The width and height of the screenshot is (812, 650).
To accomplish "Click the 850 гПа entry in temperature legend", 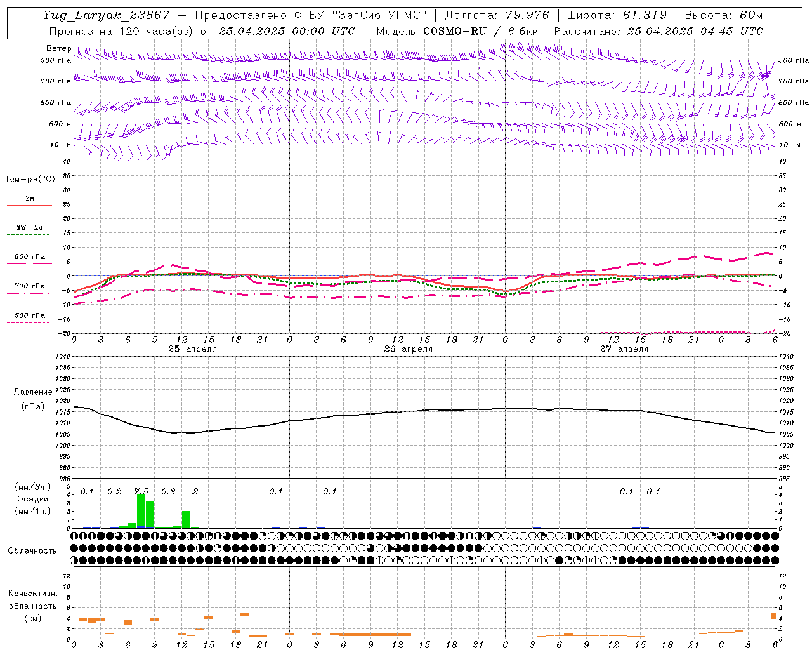I will point(29,257).
